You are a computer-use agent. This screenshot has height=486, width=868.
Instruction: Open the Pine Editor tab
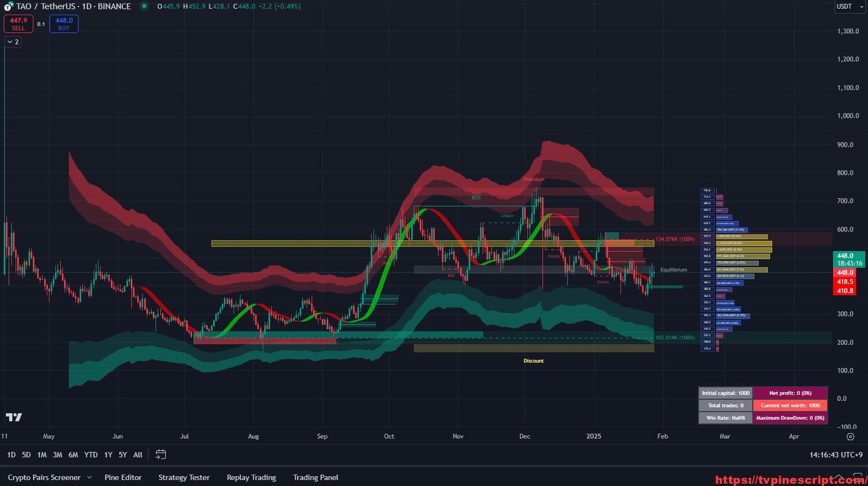(123, 478)
